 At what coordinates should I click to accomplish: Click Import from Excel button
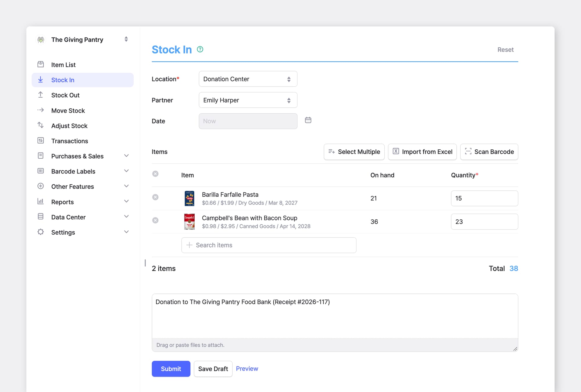click(422, 152)
